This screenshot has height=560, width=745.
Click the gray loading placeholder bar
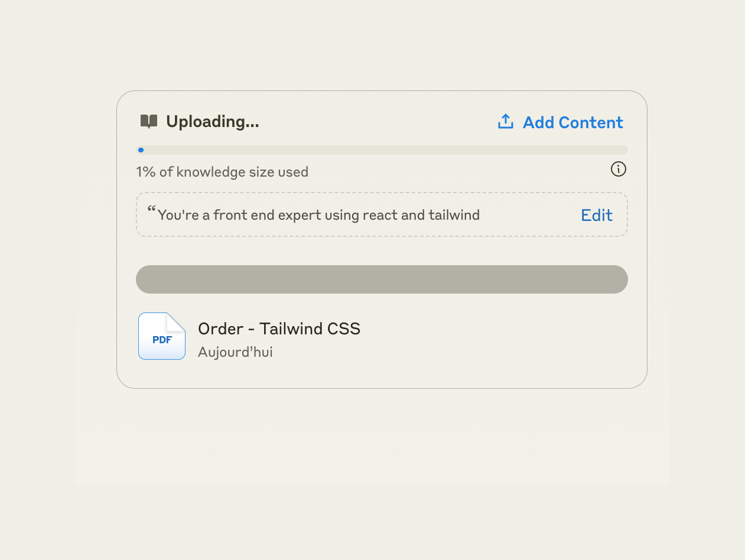tap(382, 279)
